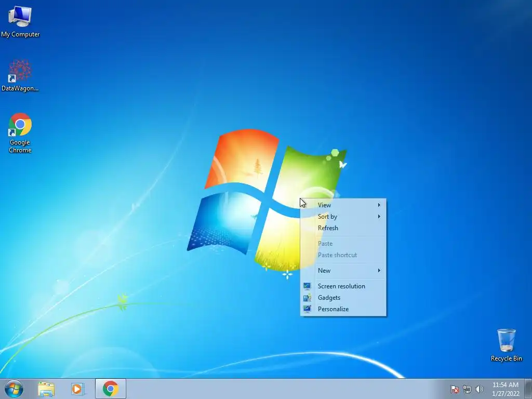Expand the Sort by submenu
Screen dimensions: 532x399
click(343, 217)
